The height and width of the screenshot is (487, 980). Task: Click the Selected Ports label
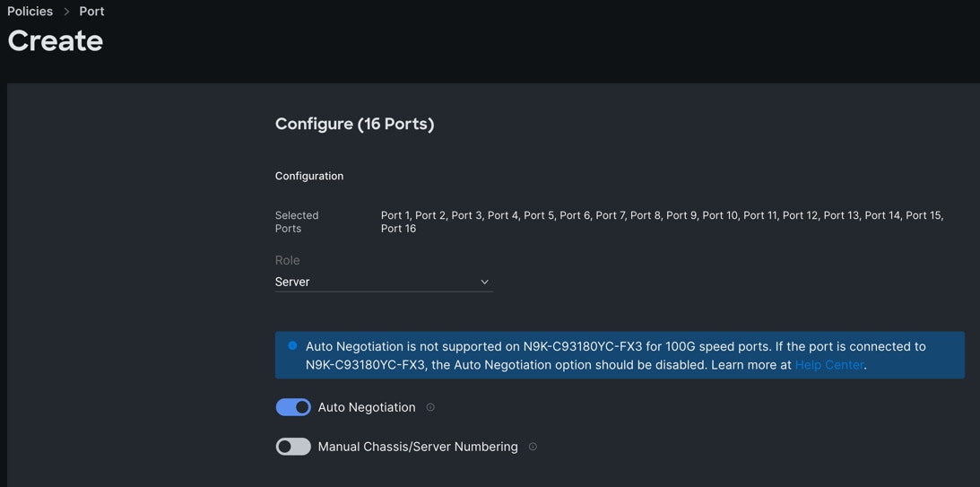point(297,222)
